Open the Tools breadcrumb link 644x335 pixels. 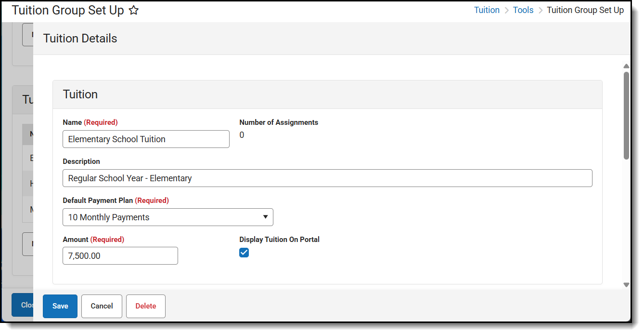pos(523,10)
